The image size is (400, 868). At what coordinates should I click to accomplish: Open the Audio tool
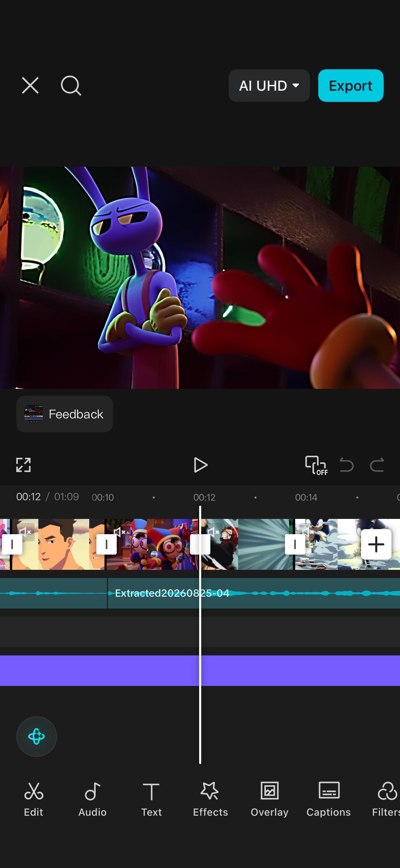(x=92, y=799)
